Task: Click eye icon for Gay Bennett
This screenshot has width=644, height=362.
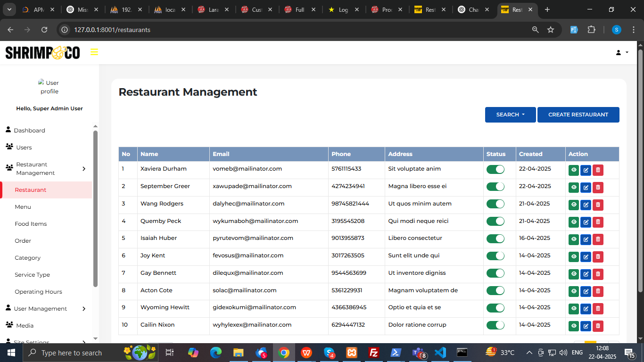Action: coord(574,274)
